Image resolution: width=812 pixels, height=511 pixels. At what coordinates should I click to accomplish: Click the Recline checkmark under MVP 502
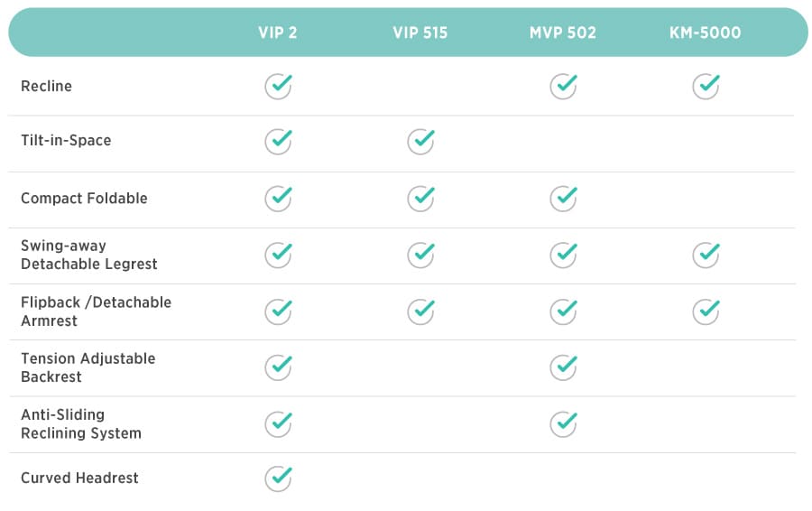(x=563, y=86)
